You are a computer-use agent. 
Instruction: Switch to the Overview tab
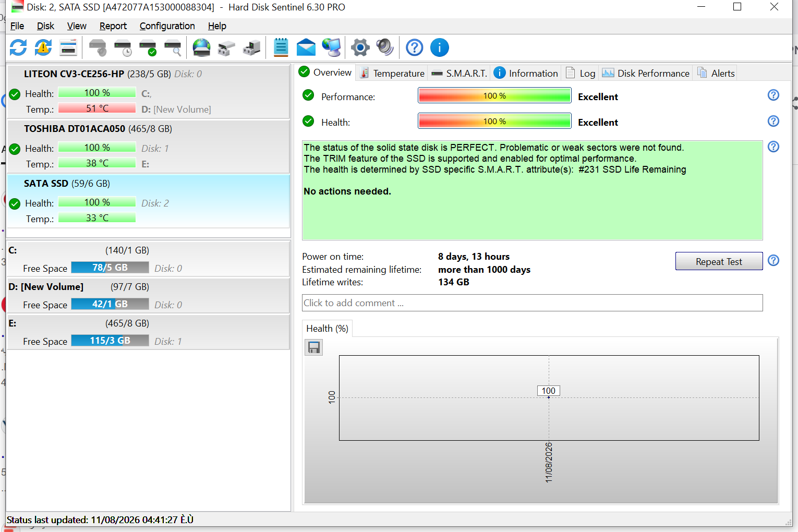pyautogui.click(x=325, y=72)
